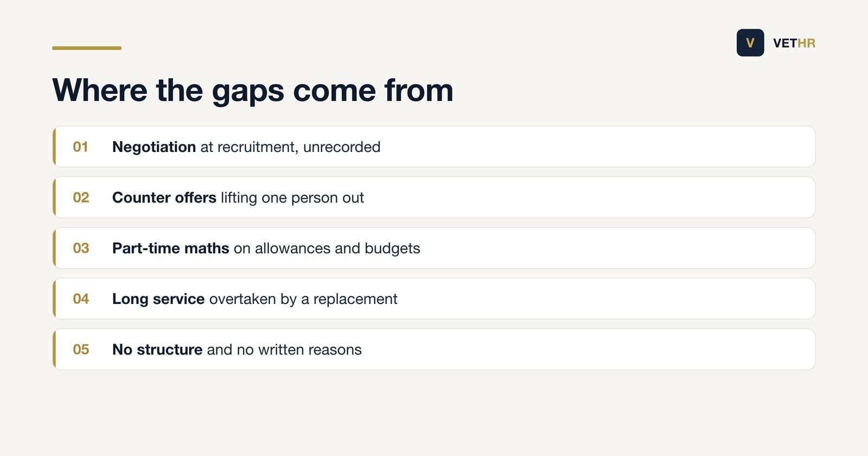Select the number 02 label
868x456 pixels.
click(81, 198)
